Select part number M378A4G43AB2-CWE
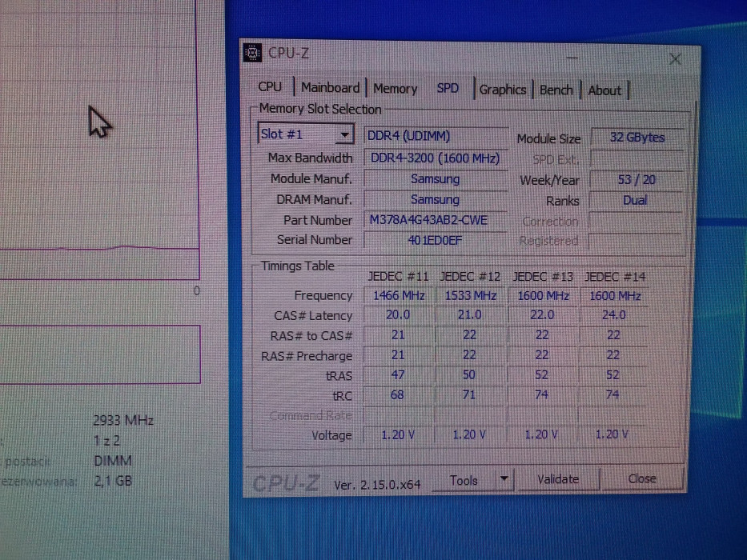The width and height of the screenshot is (747, 560). pyautogui.click(x=436, y=221)
